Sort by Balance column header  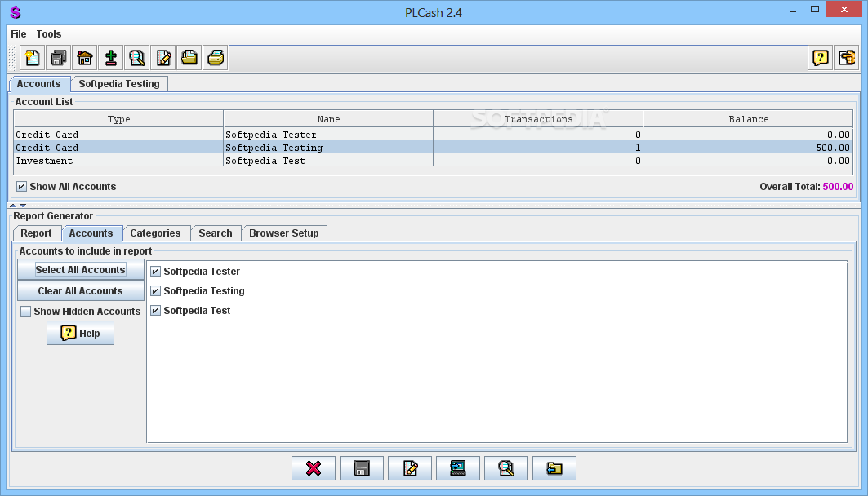coord(748,119)
